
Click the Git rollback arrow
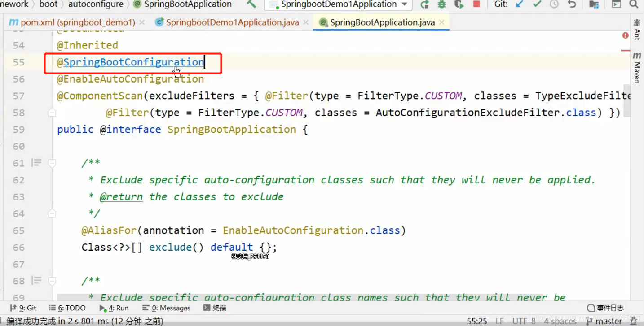[572, 4]
